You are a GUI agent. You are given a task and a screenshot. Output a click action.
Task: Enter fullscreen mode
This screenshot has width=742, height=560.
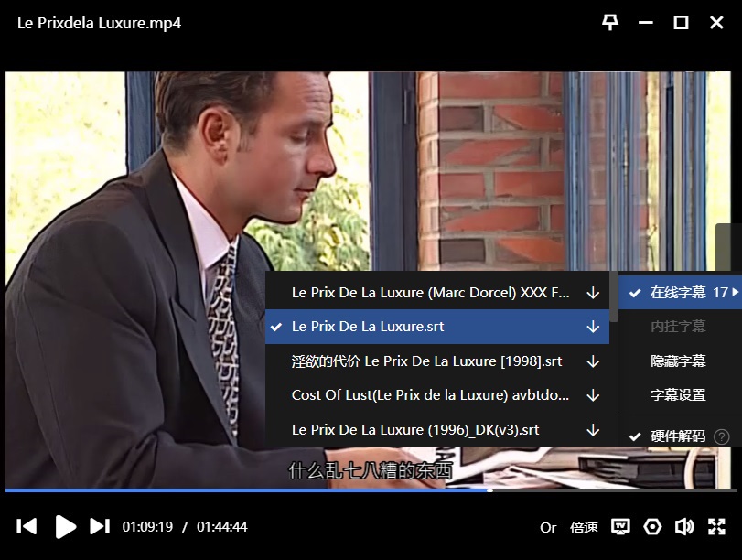pyautogui.click(x=716, y=527)
